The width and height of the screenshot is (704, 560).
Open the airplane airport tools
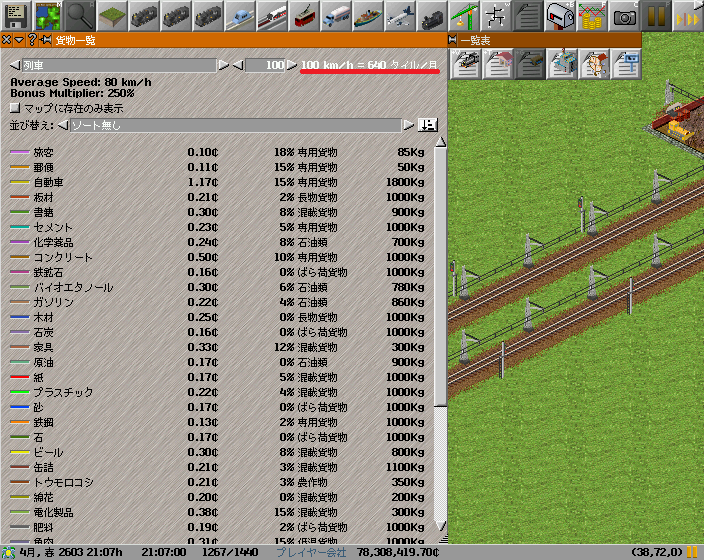(400, 16)
